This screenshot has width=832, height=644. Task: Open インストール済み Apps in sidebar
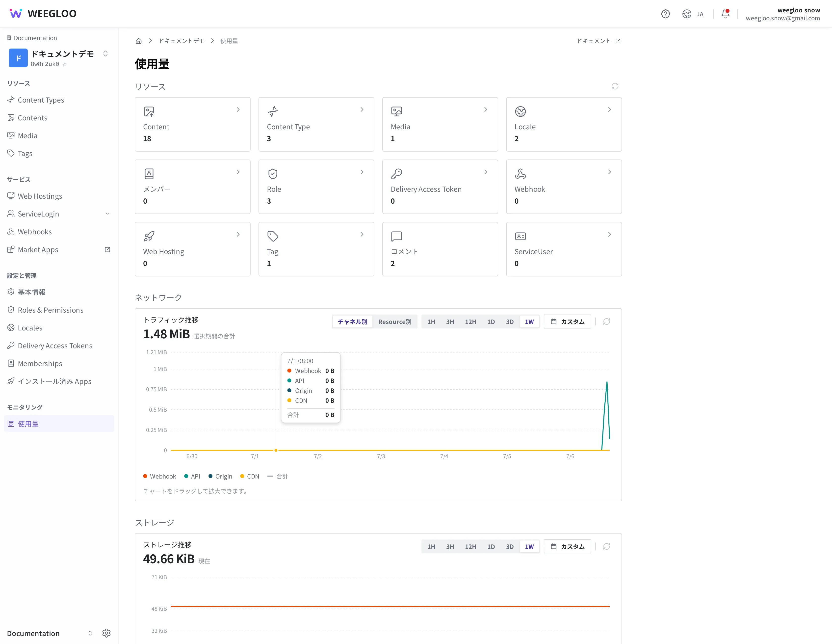click(x=59, y=381)
